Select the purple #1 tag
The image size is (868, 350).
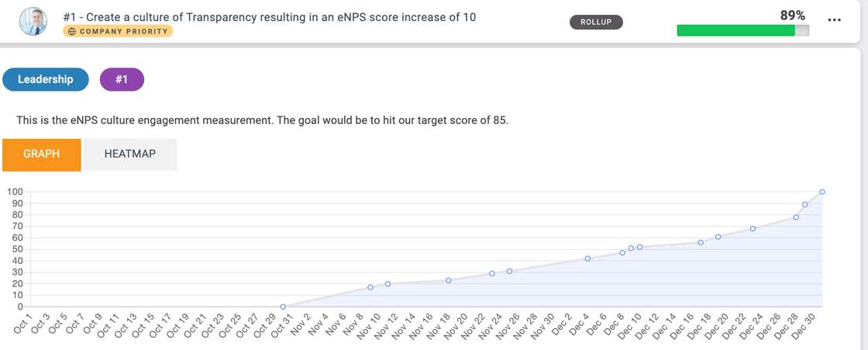click(122, 79)
